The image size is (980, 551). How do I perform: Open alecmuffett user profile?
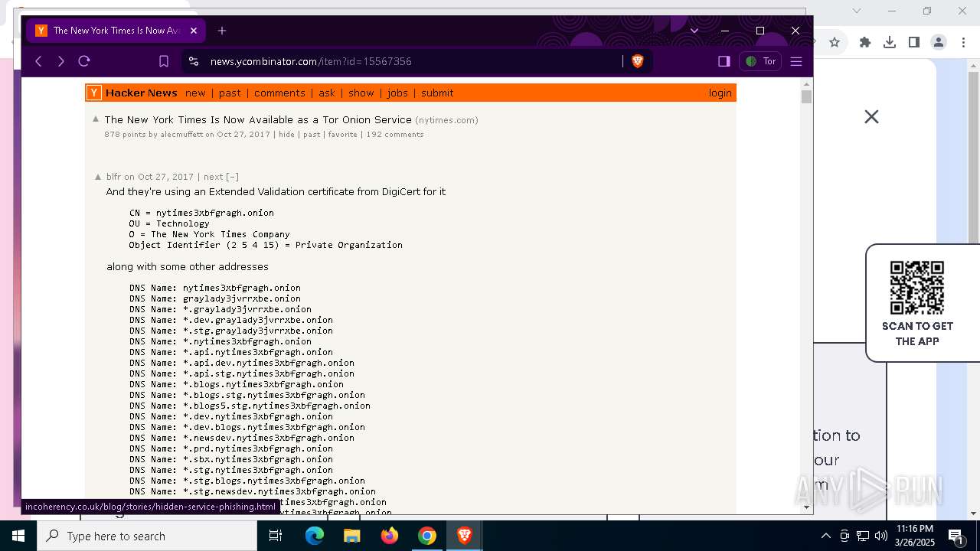(x=181, y=135)
